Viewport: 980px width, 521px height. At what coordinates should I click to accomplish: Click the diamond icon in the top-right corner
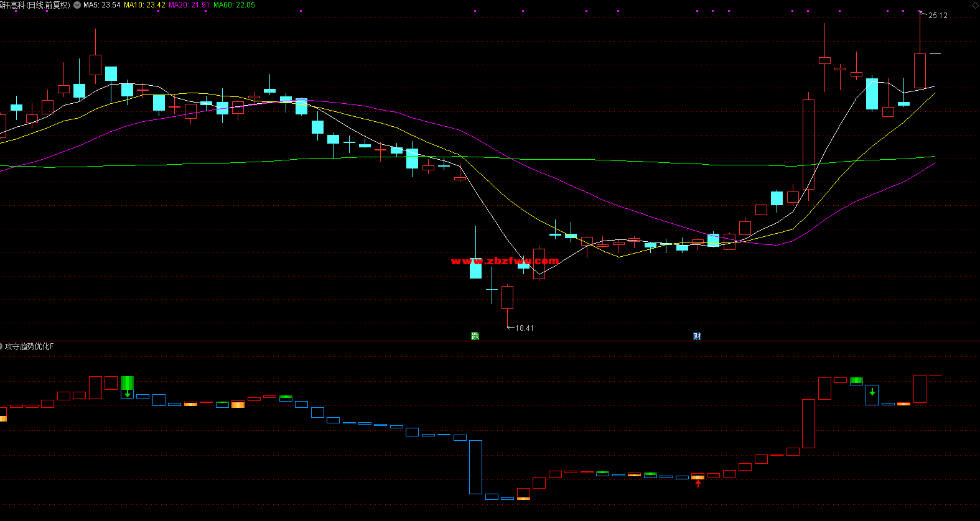[975, 5]
